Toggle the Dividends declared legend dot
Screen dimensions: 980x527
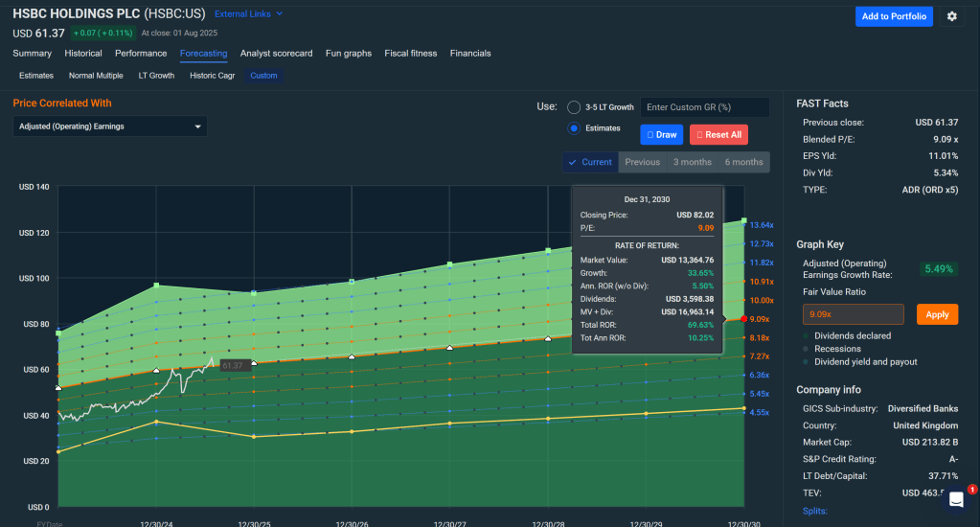(805, 336)
